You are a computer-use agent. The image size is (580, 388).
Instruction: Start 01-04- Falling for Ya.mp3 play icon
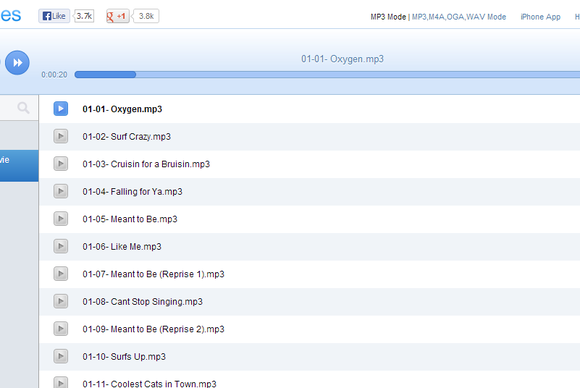pos(61,191)
